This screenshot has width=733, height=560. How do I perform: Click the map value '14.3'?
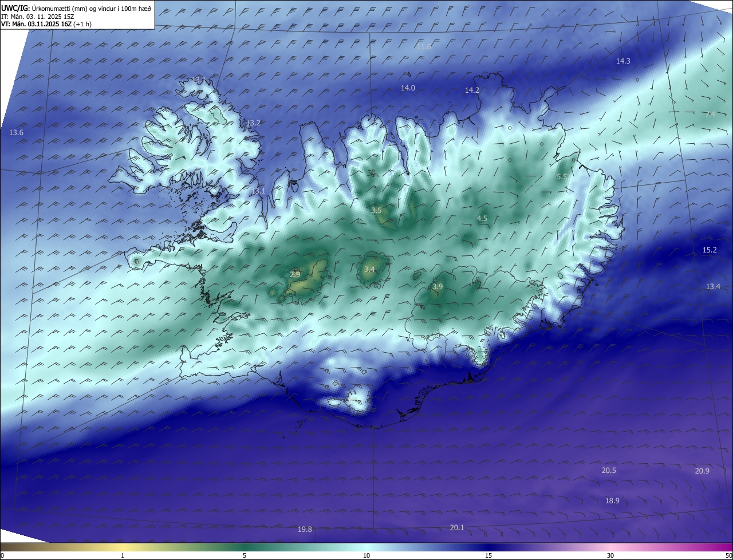[623, 61]
